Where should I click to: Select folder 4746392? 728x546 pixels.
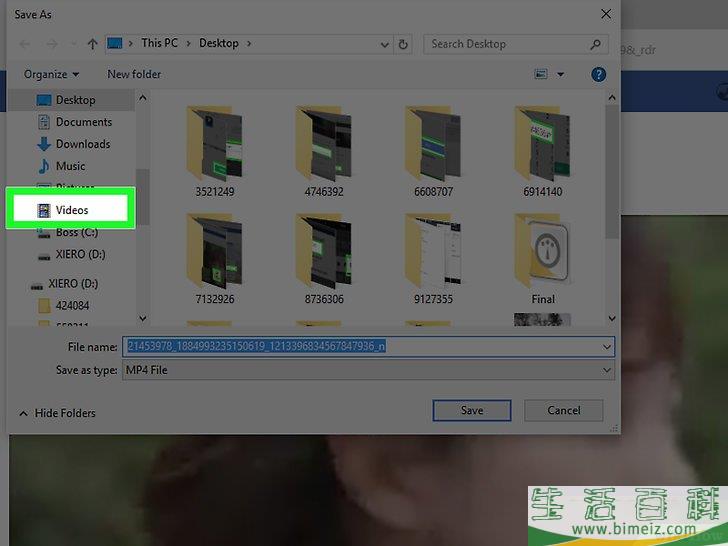(324, 152)
